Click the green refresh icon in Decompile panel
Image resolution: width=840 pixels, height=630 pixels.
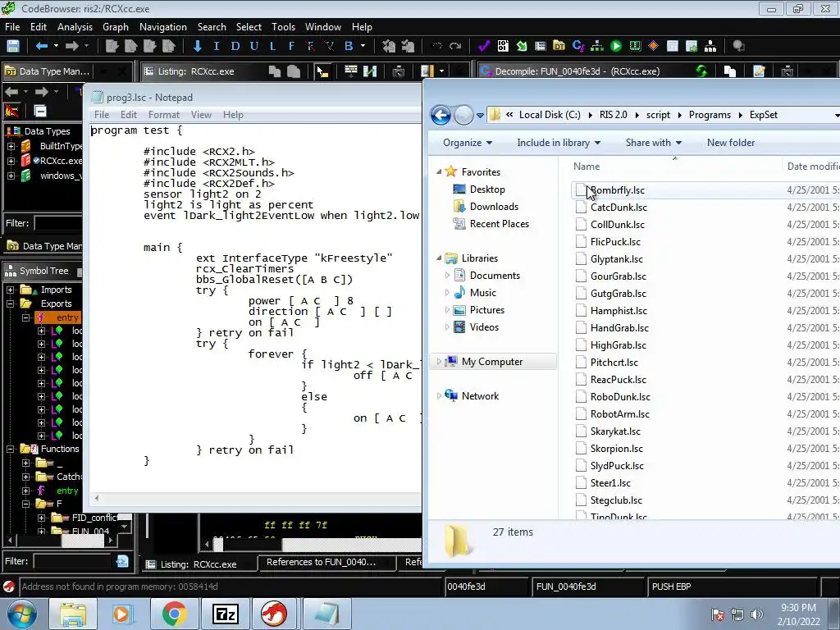(701, 71)
